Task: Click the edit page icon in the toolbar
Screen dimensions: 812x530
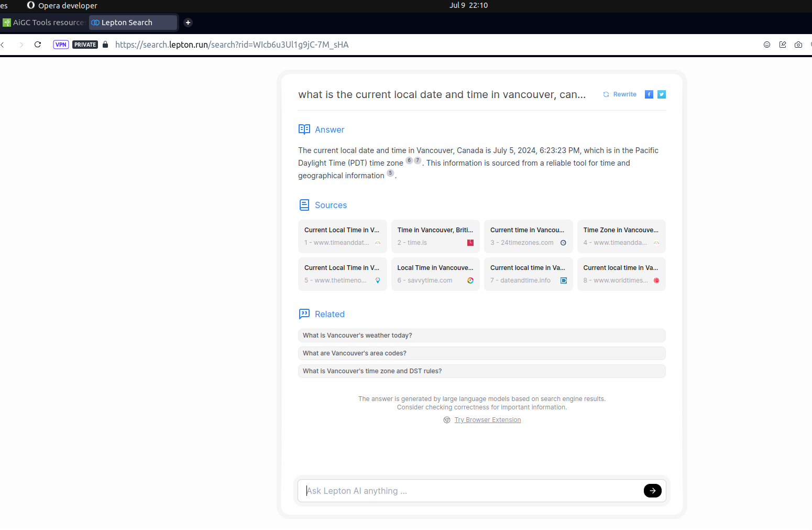Action: pyautogui.click(x=783, y=45)
